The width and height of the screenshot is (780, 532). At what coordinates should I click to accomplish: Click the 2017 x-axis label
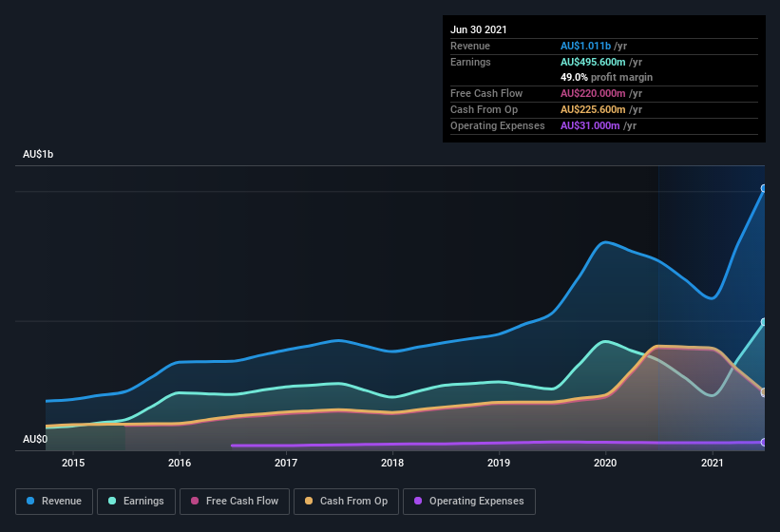286,463
